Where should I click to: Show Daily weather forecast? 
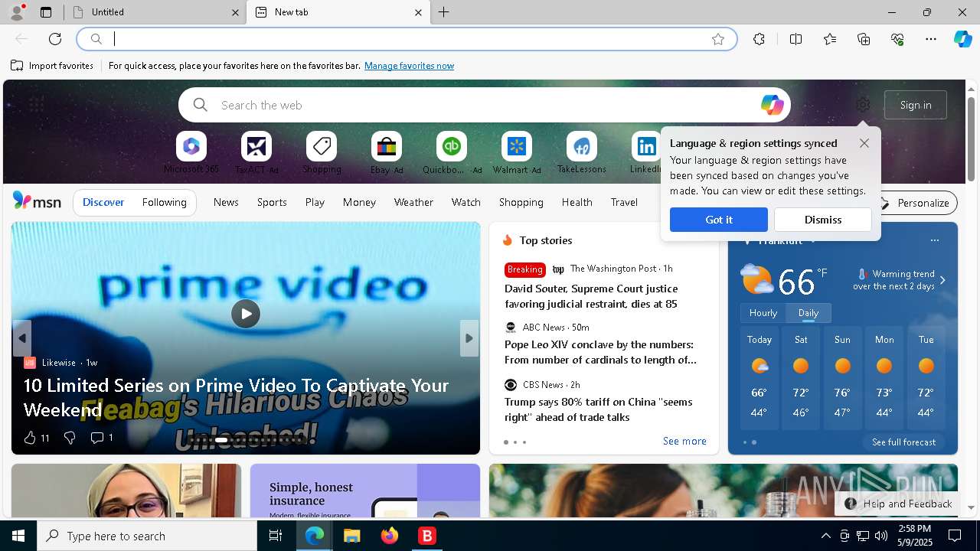[x=808, y=313]
